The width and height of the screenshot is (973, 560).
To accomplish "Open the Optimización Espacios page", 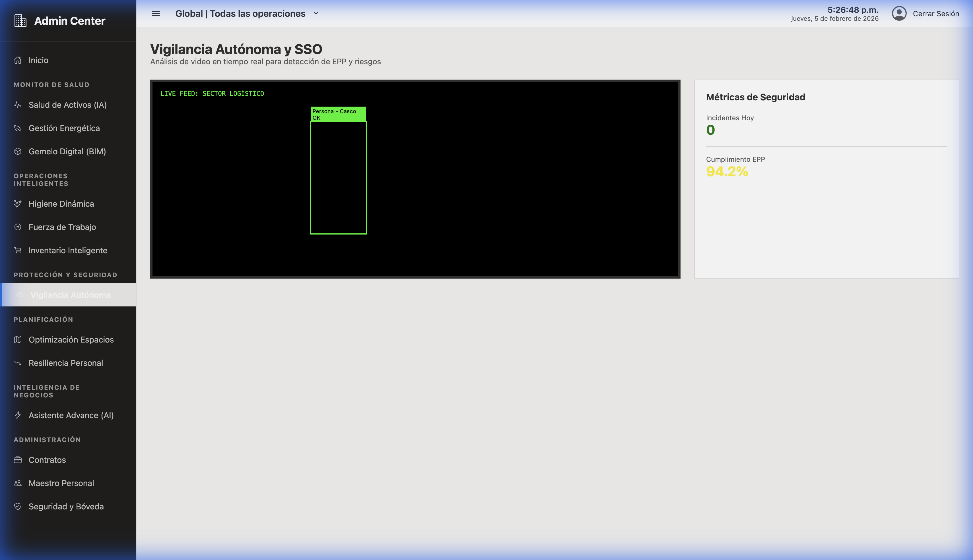I will tap(71, 340).
